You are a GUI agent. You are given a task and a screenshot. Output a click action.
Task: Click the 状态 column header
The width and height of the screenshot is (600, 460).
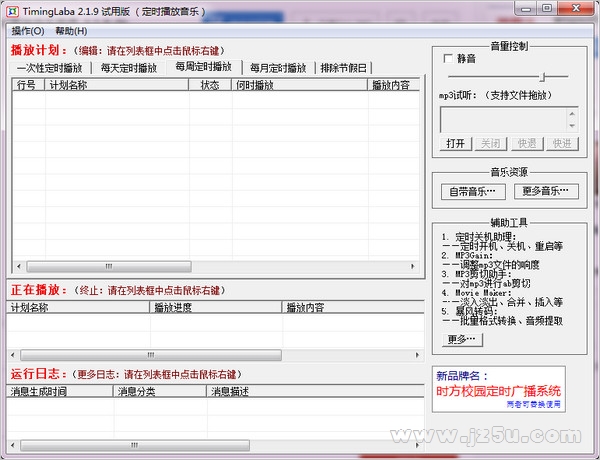click(x=210, y=85)
